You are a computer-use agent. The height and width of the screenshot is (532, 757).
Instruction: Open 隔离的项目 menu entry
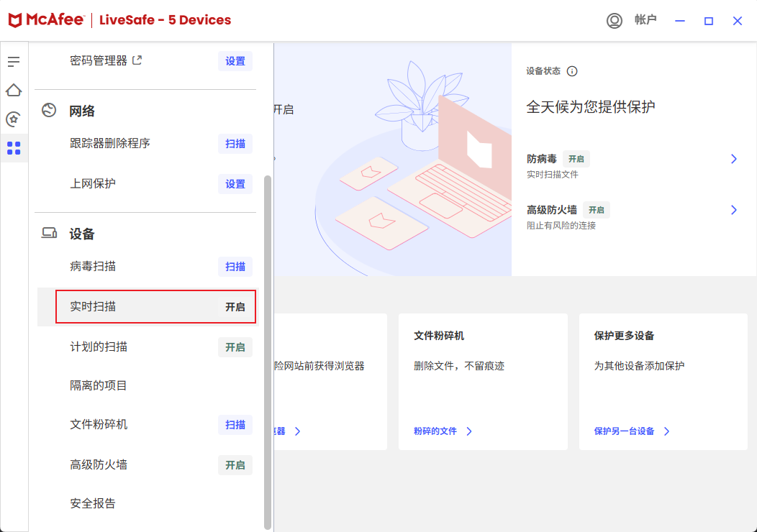click(x=99, y=385)
